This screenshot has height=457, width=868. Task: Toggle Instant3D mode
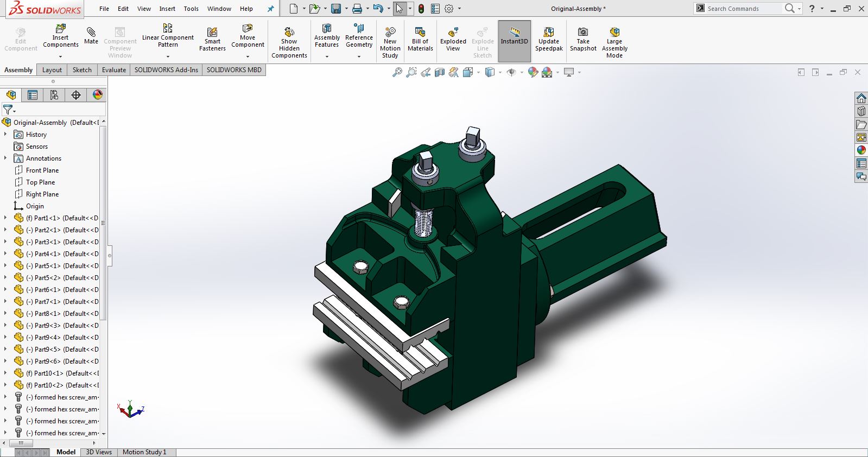pos(514,41)
